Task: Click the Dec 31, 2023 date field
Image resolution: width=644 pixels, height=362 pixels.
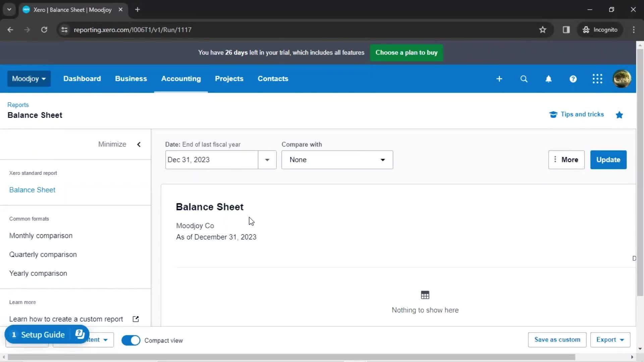Action: point(212,160)
